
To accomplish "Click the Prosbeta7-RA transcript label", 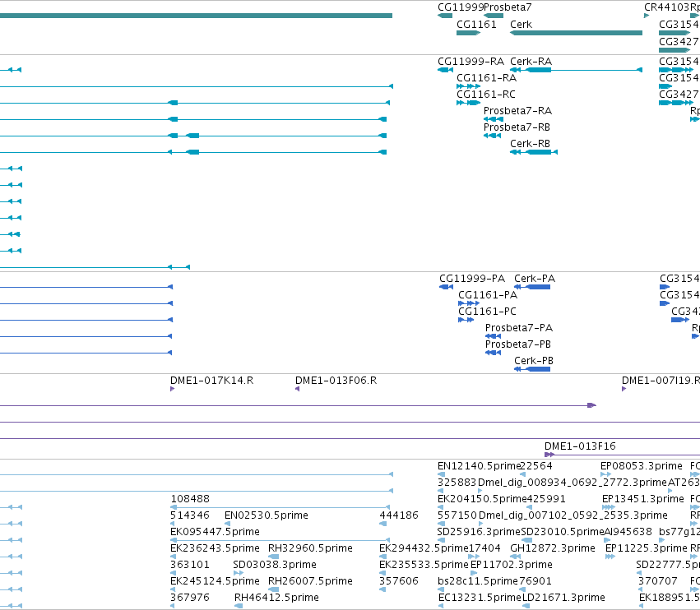I will click(518, 111).
